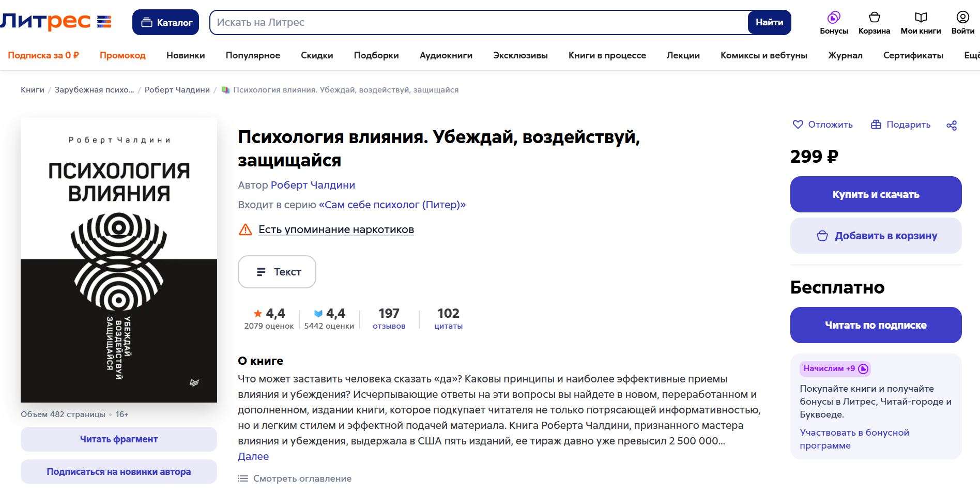Open series «Сам себе психолог (Питер)»
The image size is (980, 493).
tap(392, 205)
